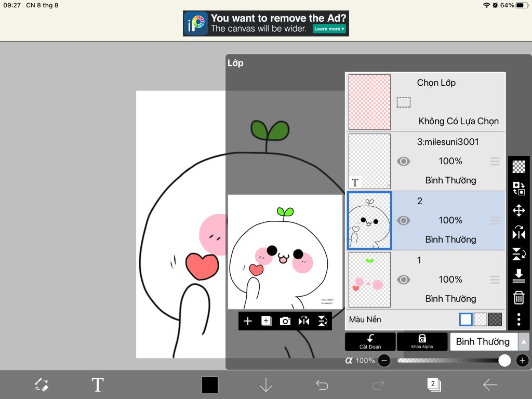Grab reorder handle of layer 3:milesuni3001
This screenshot has width=532, height=399.
tap(495, 161)
